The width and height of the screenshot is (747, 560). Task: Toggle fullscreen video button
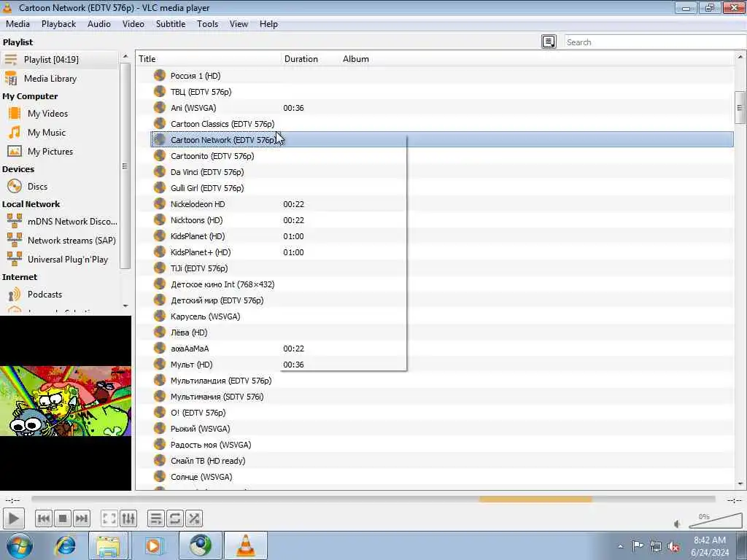coord(109,518)
